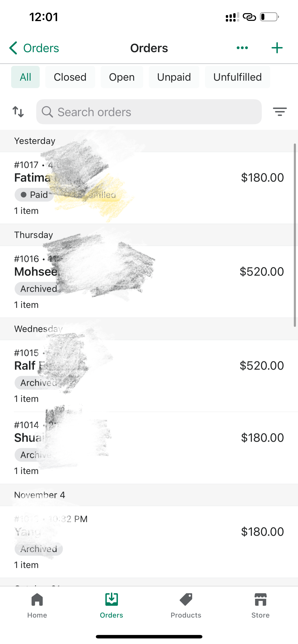
Task: Select the Orders tab in bottom bar
Action: 112,605
